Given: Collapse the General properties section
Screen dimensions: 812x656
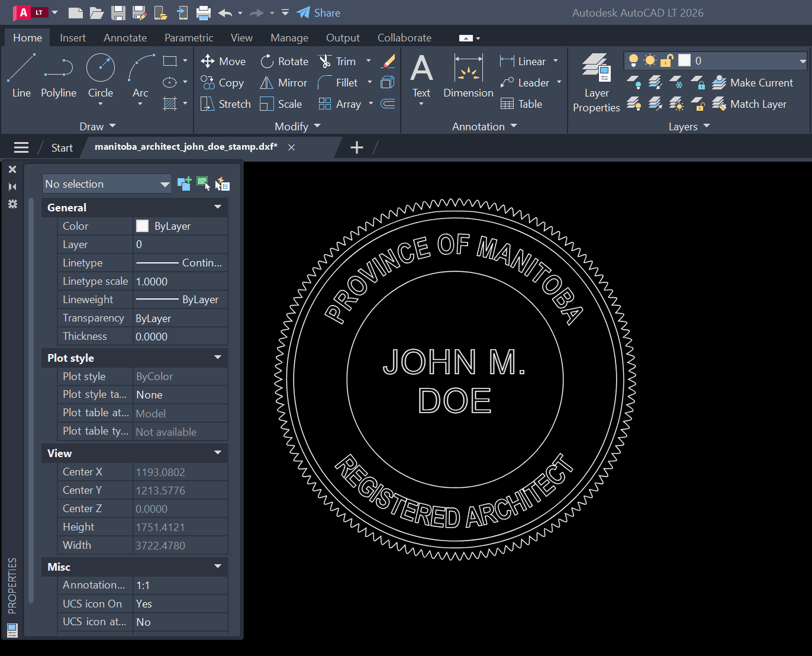Looking at the screenshot, I should pyautogui.click(x=218, y=207).
